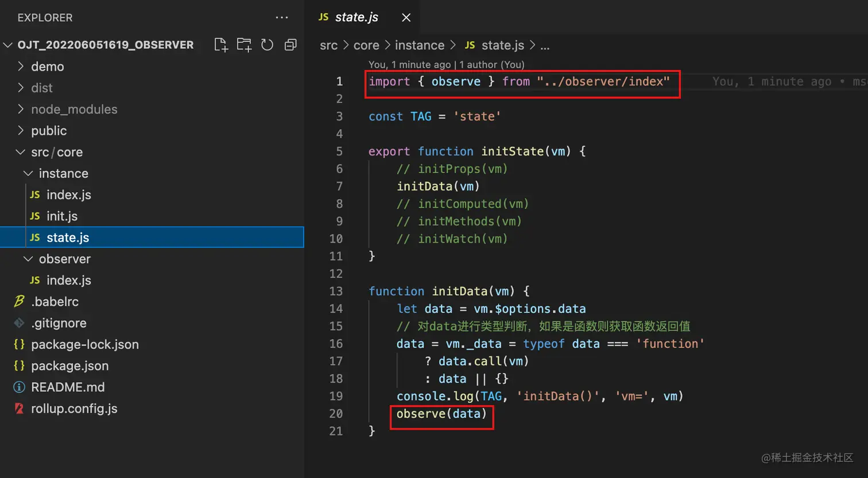Image resolution: width=868 pixels, height=478 pixels.
Task: Click the // initComputed(vm) comment
Action: click(x=463, y=204)
